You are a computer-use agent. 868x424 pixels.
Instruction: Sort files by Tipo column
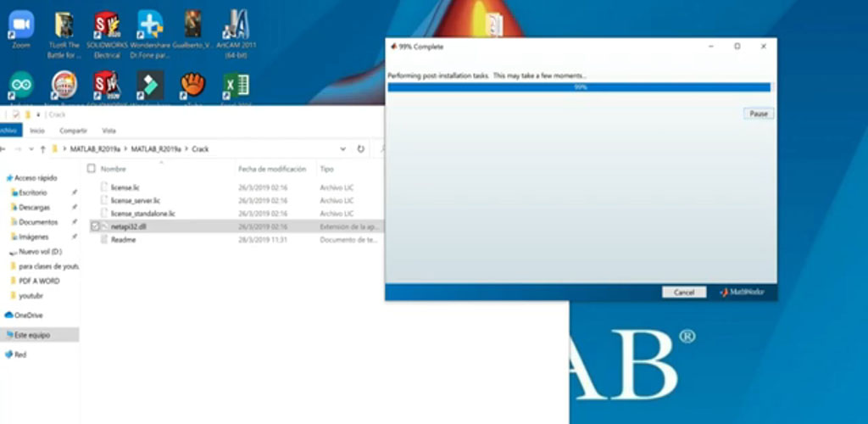[325, 169]
